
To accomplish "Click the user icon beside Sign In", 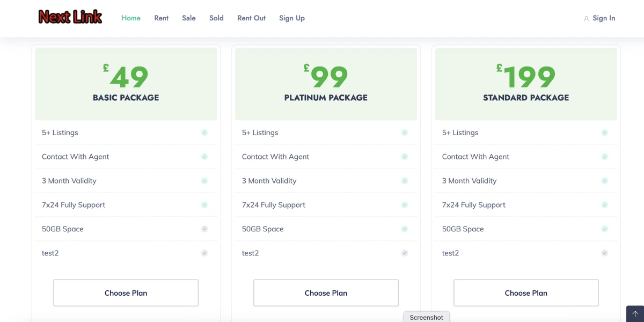I will pos(586,19).
